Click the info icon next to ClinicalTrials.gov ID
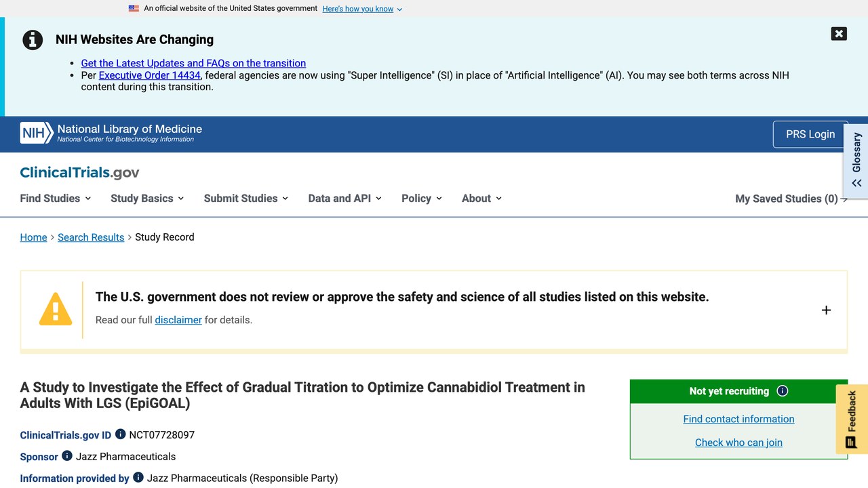Image resolution: width=868 pixels, height=488 pixels. pyautogui.click(x=120, y=434)
